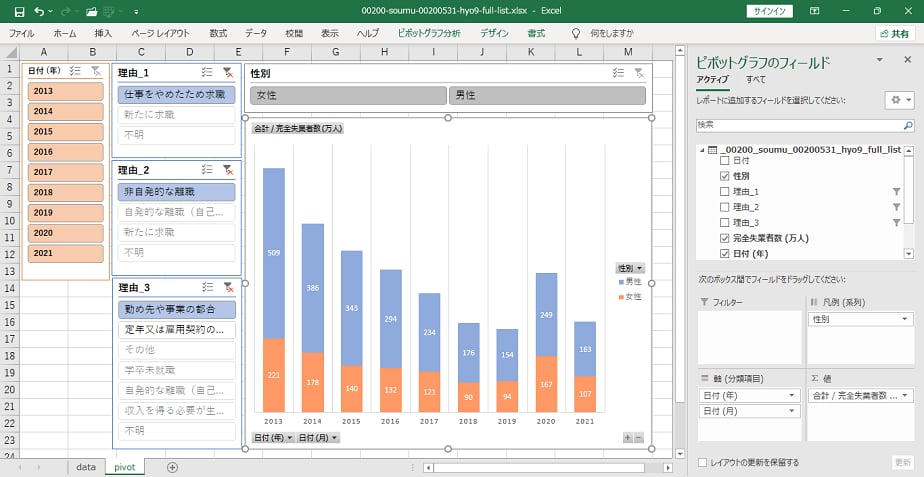Switch to the data sheet tab
924x477 pixels.
86,467
